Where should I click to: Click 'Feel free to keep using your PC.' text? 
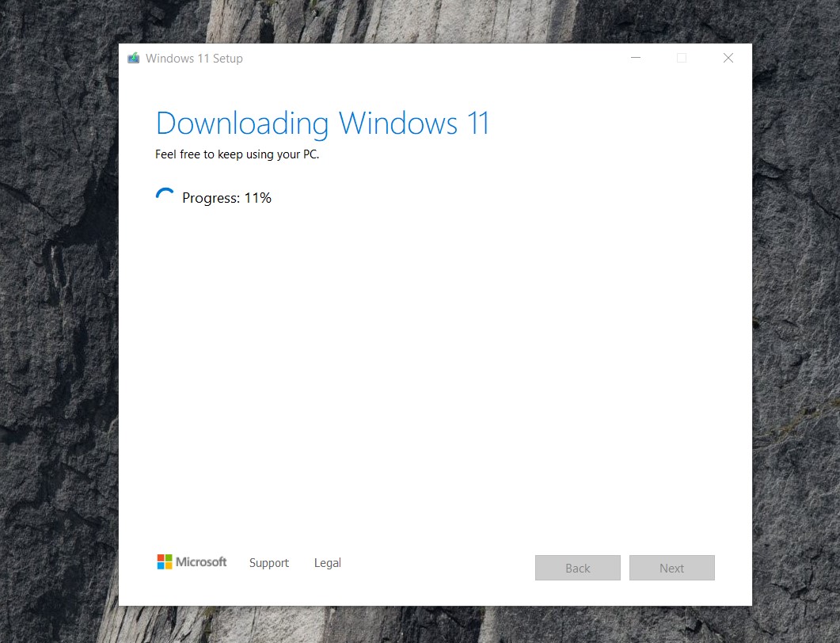237,154
